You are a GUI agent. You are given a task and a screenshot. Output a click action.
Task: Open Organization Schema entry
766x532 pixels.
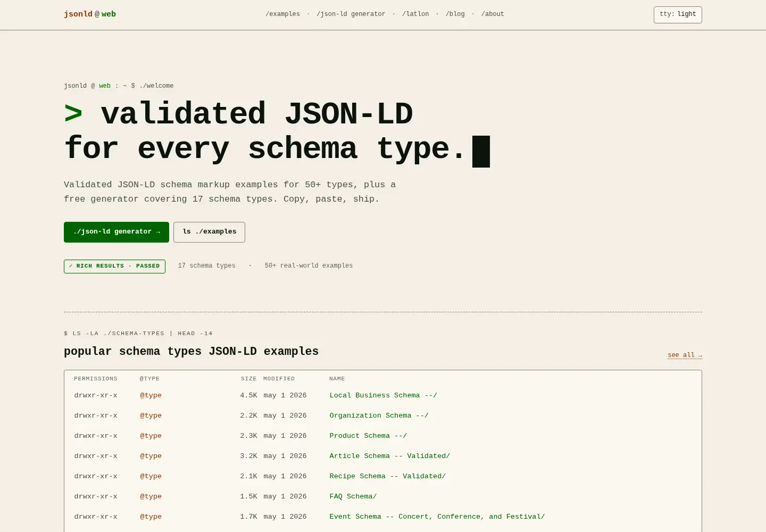(x=379, y=415)
